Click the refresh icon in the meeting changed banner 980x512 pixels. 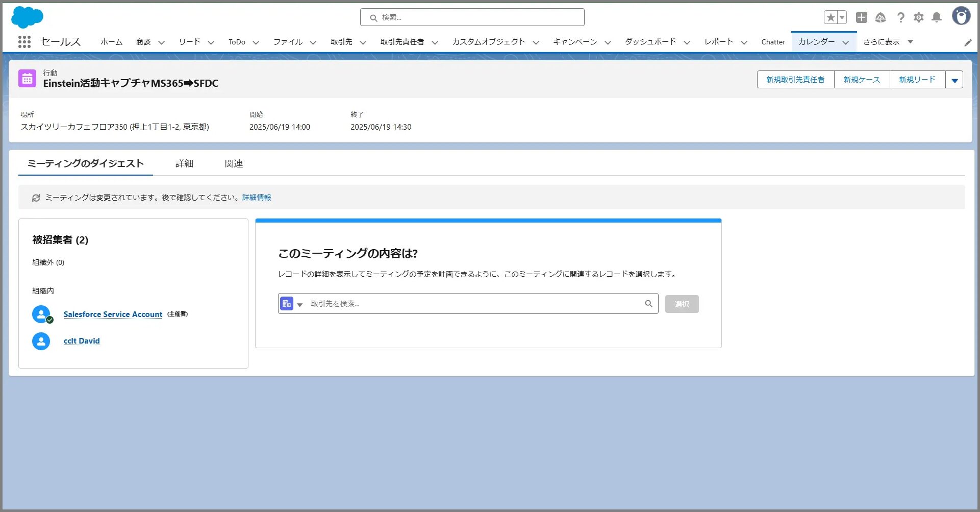36,198
